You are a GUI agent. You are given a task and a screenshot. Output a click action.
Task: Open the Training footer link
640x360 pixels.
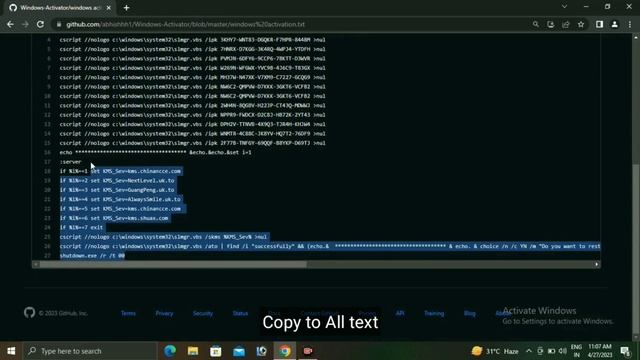coord(434,313)
